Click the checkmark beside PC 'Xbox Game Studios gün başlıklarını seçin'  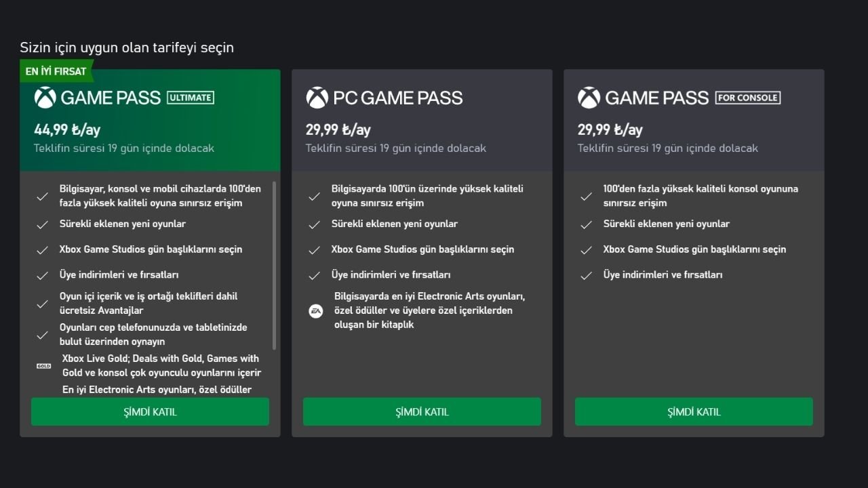[314, 250]
